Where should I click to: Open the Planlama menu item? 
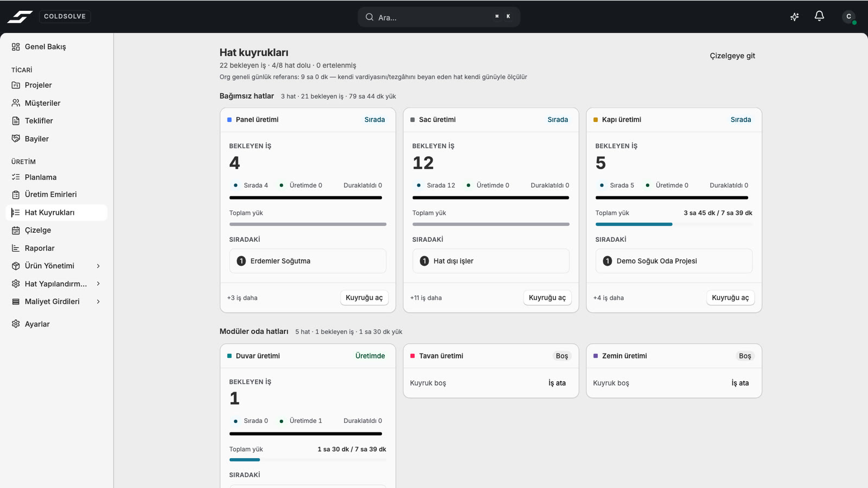pyautogui.click(x=56, y=177)
